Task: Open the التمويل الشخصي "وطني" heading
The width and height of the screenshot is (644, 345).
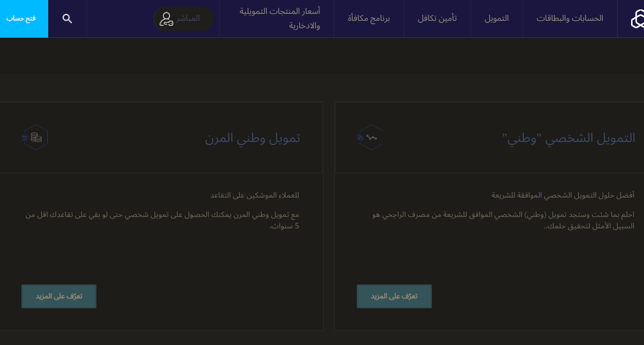Action: click(x=569, y=138)
